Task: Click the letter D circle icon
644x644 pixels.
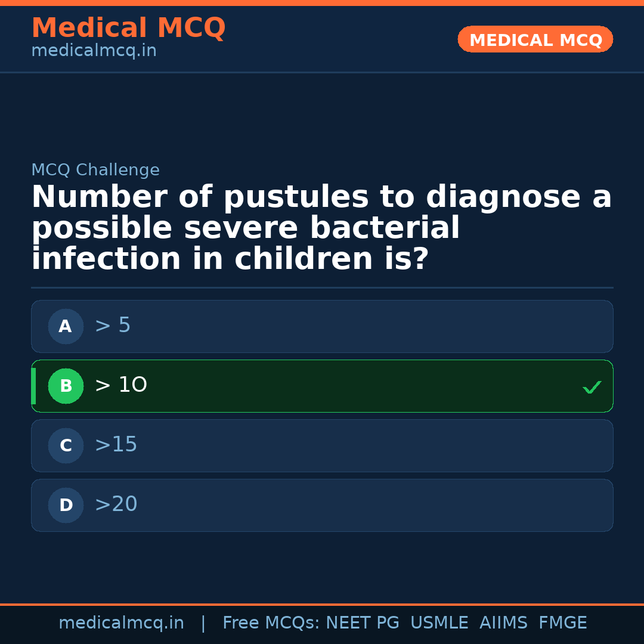Action: point(66,505)
